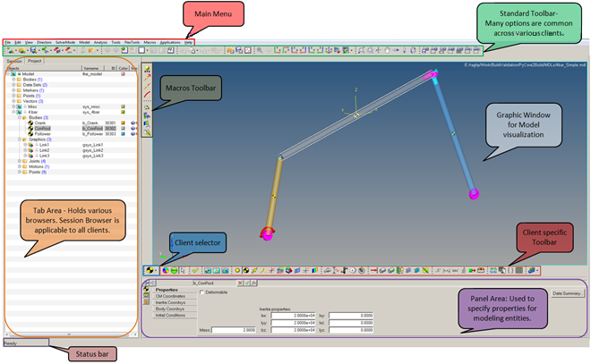Collapse the 4 bar system node

coord(13,112)
